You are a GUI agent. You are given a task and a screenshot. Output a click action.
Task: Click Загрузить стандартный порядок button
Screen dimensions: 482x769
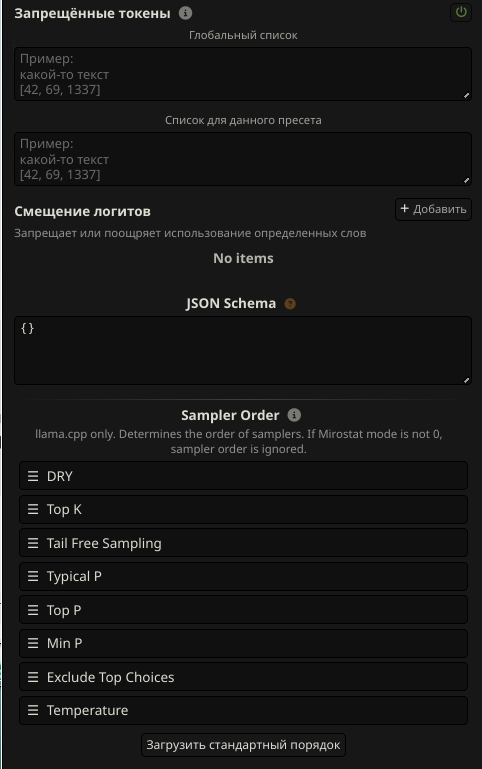243,745
